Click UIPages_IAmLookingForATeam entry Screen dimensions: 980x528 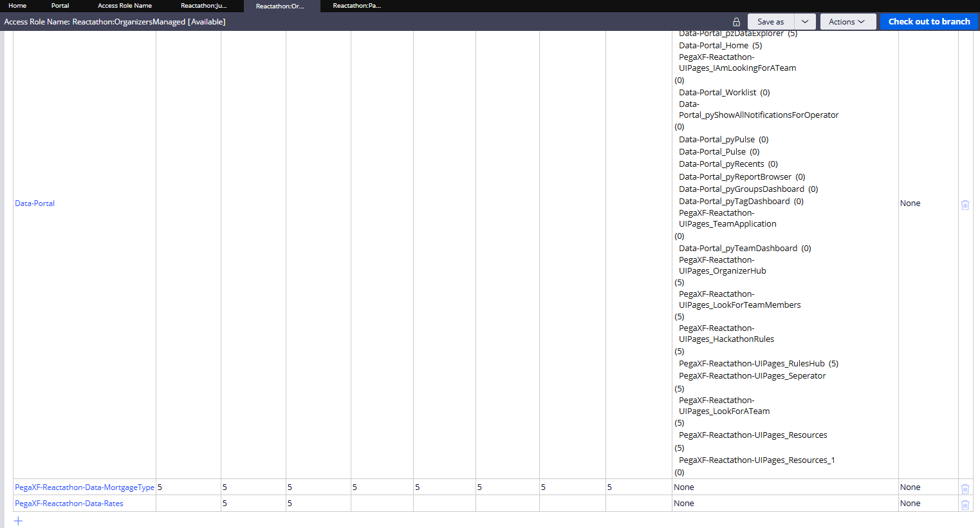(x=737, y=68)
